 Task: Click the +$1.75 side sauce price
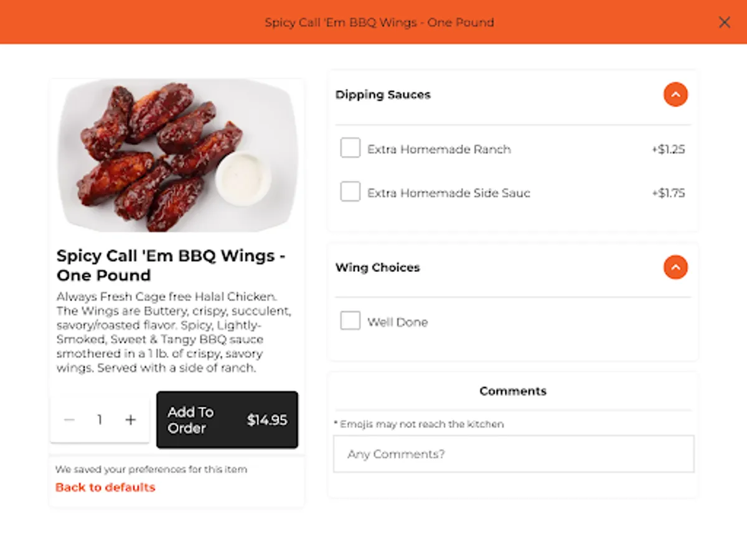click(668, 193)
